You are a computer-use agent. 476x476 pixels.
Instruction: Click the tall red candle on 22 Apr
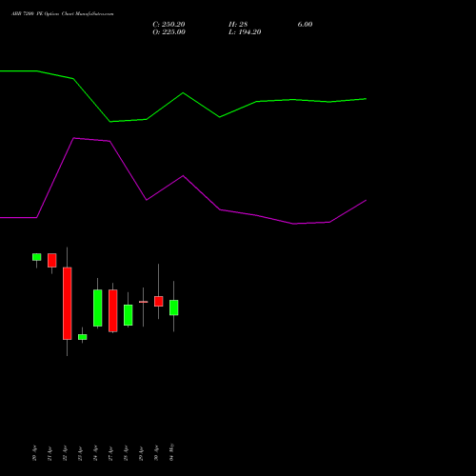point(68,304)
